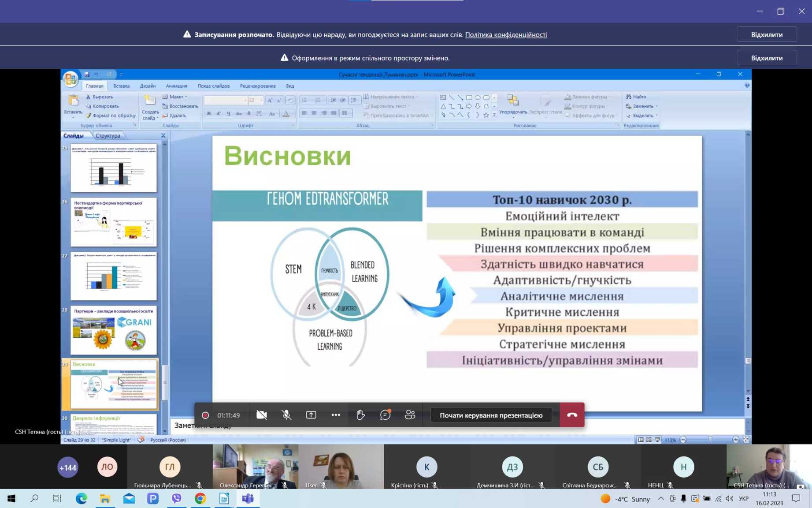Expand Эффекты для фигур dropdown
Screen dimensions: 812x508
(592, 116)
